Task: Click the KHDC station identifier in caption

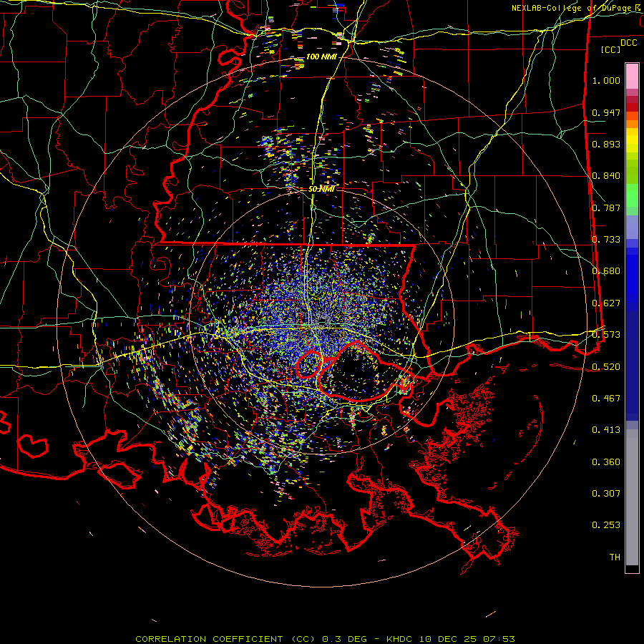Action: point(401,639)
